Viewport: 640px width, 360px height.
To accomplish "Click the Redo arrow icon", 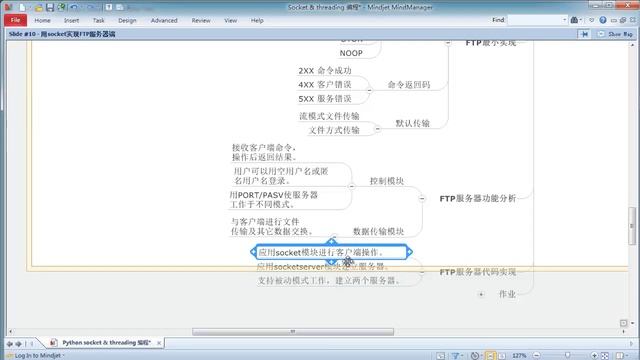I will [91, 7].
